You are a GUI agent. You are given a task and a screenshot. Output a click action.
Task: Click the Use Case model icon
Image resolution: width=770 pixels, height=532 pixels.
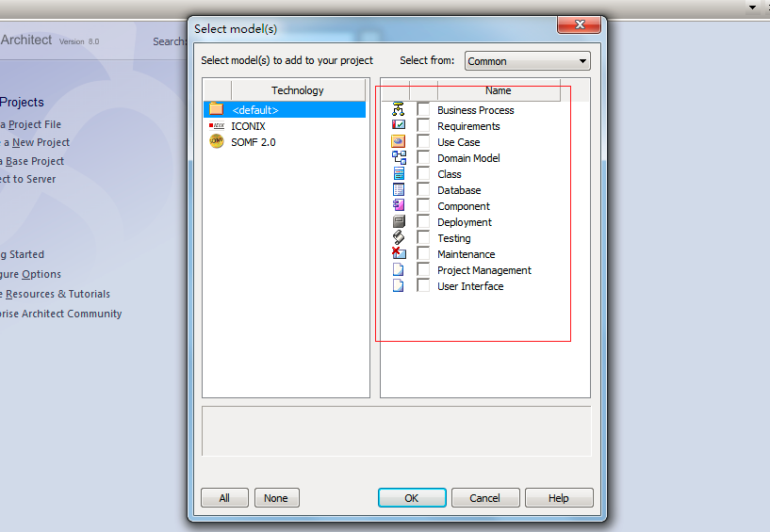click(x=399, y=141)
